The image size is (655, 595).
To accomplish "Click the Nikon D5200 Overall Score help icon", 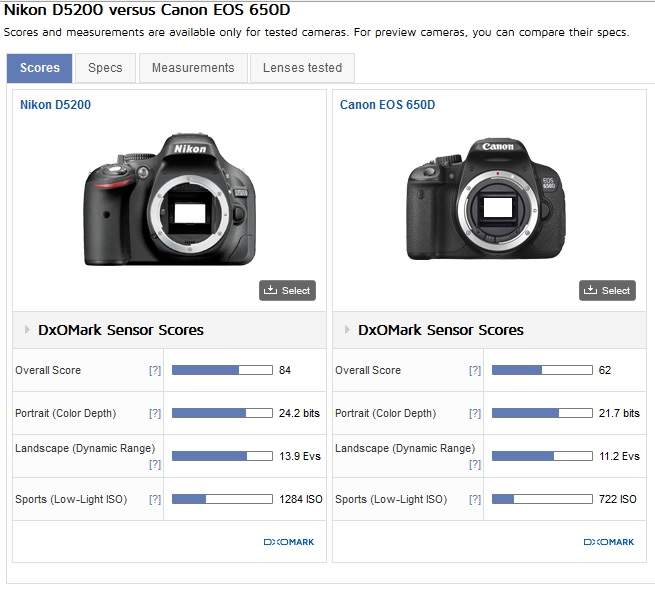I will [155, 370].
